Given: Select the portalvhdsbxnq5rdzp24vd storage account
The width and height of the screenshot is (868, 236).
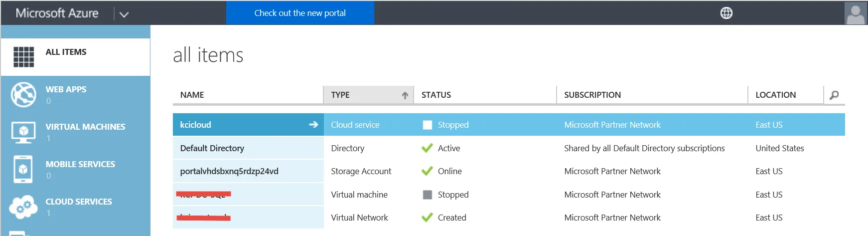Looking at the screenshot, I should 229,171.
